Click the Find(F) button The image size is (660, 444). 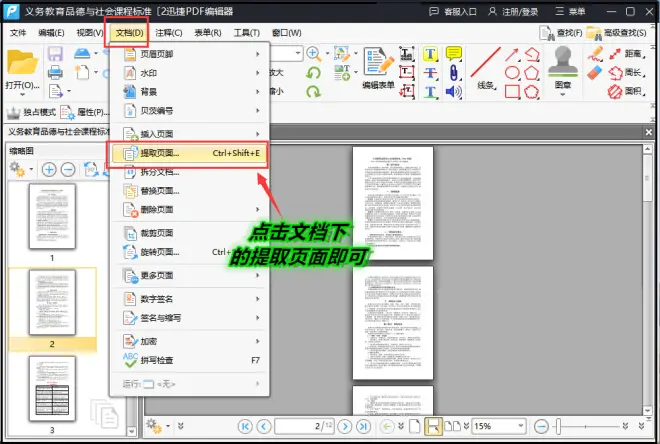(x=561, y=33)
